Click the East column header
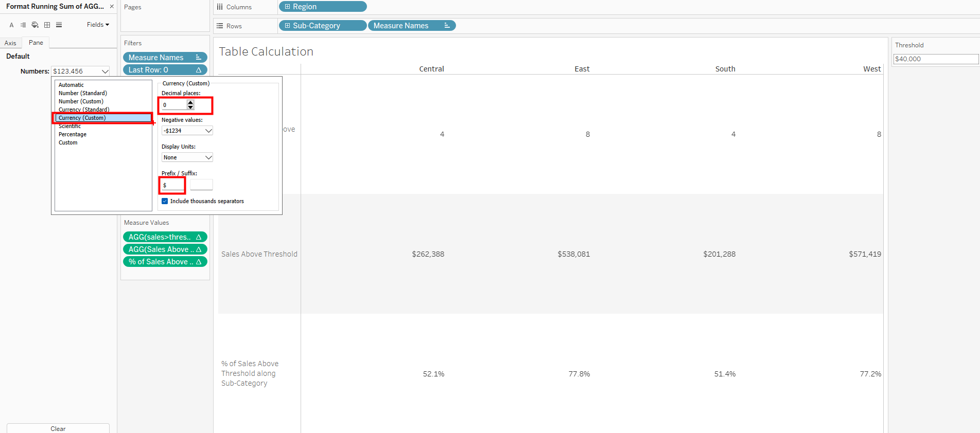The width and height of the screenshot is (980, 433). click(582, 69)
